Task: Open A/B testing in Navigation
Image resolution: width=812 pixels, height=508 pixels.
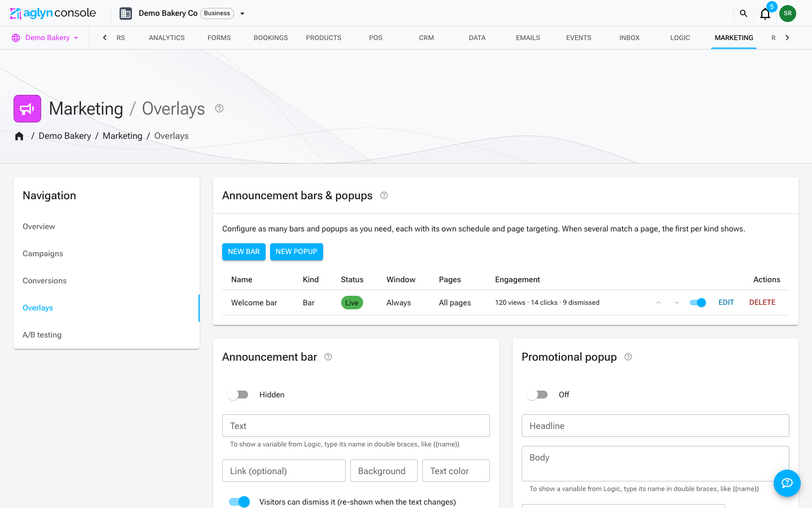Action: [107, 335]
